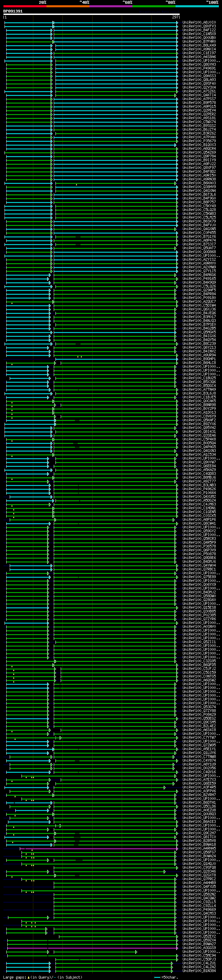Click the red ~20% identity legend segment
This screenshot has width=222, height=980.
(25, 6)
